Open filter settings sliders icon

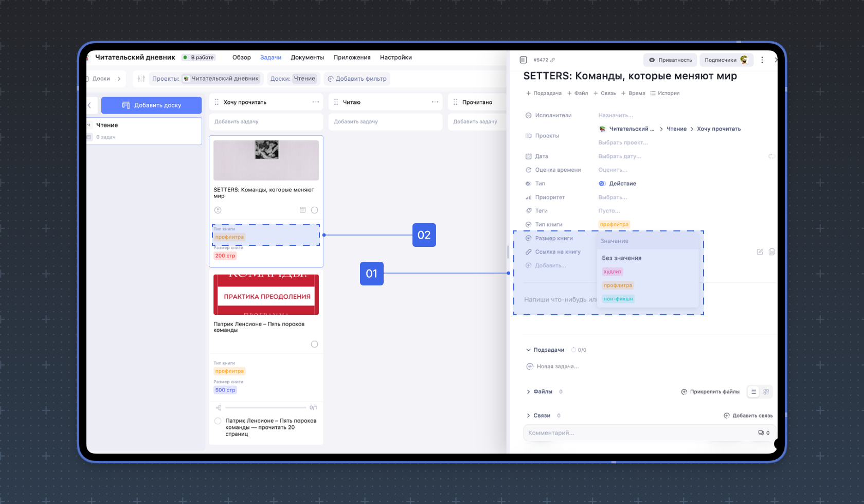[x=141, y=79]
